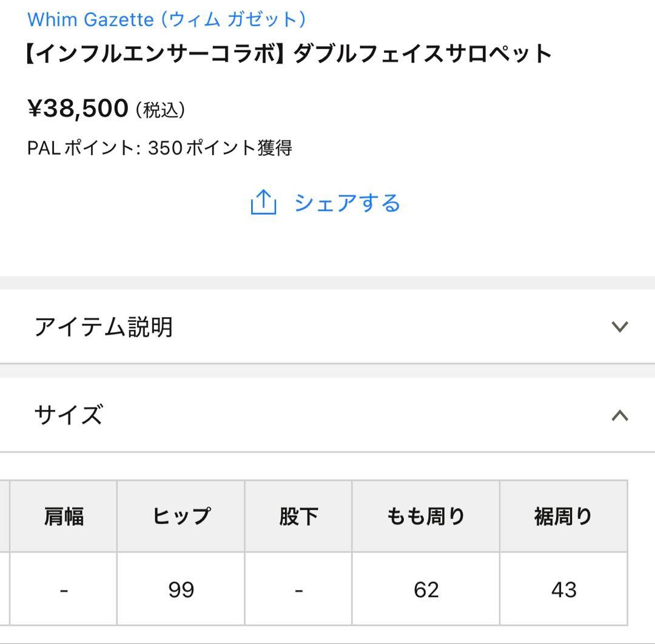655x644 pixels.
Task: Click the 股下 column header
Action: pos(297,516)
